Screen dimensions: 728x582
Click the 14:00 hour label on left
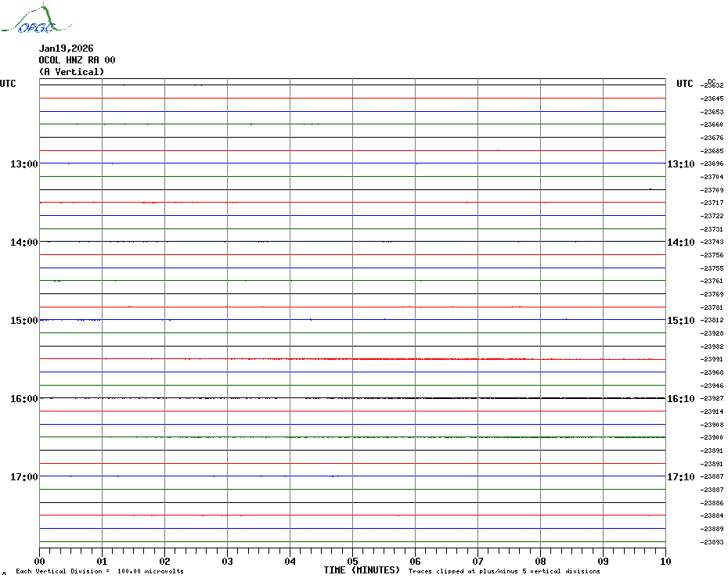tap(23, 242)
